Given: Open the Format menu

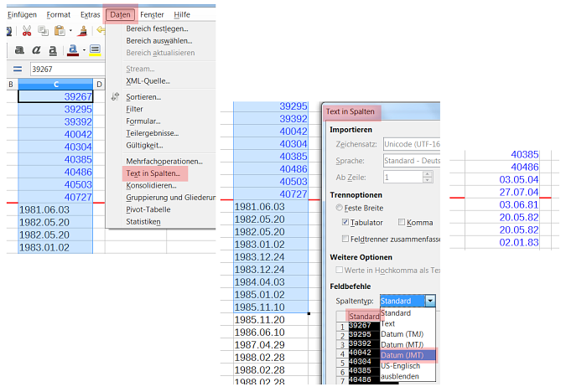Looking at the screenshot, I should tap(59, 15).
